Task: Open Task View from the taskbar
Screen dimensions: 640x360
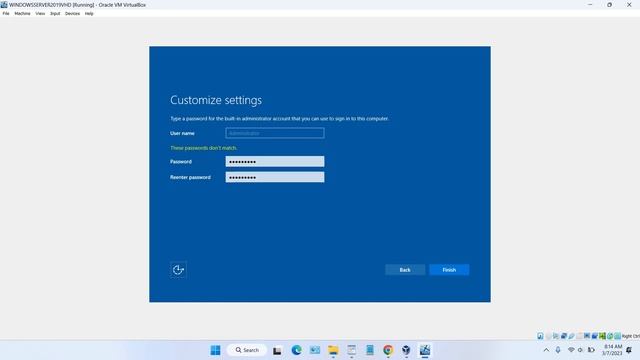Action: 277,350
